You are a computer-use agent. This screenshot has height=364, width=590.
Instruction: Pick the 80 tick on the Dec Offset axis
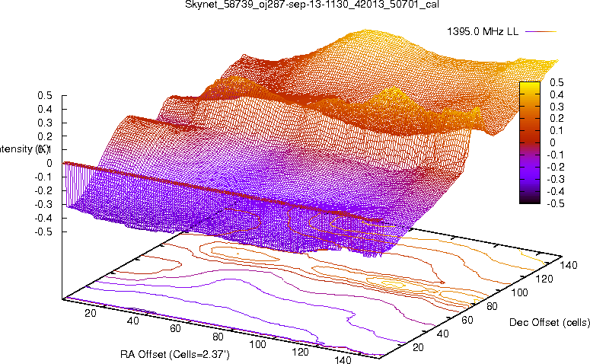click(492, 306)
